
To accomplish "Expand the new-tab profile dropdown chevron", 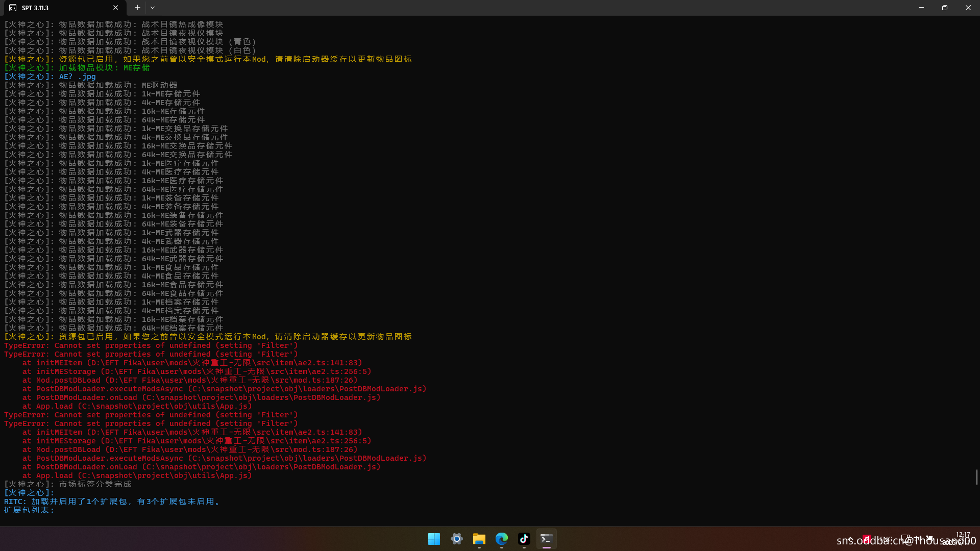I will pos(153,8).
